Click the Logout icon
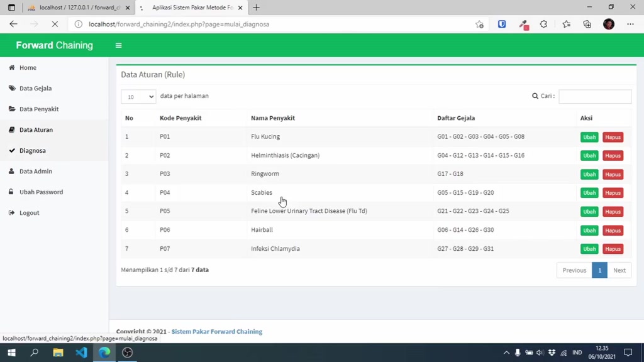 click(x=11, y=212)
